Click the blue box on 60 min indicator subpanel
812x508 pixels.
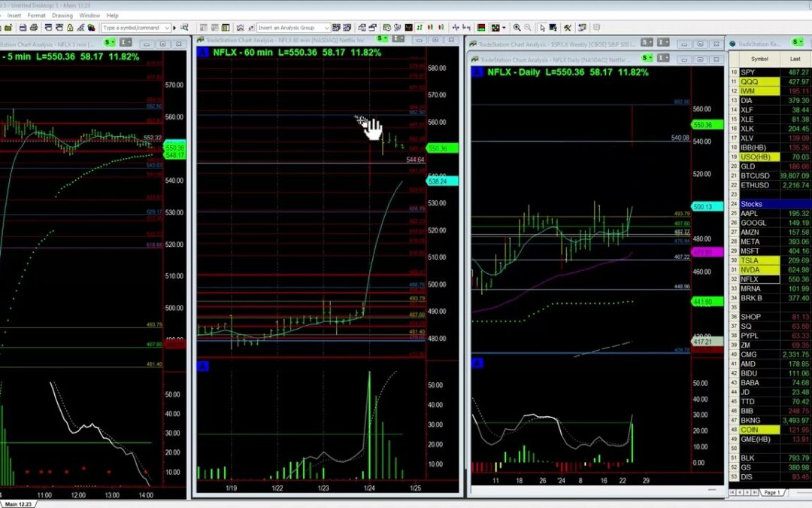(x=203, y=367)
